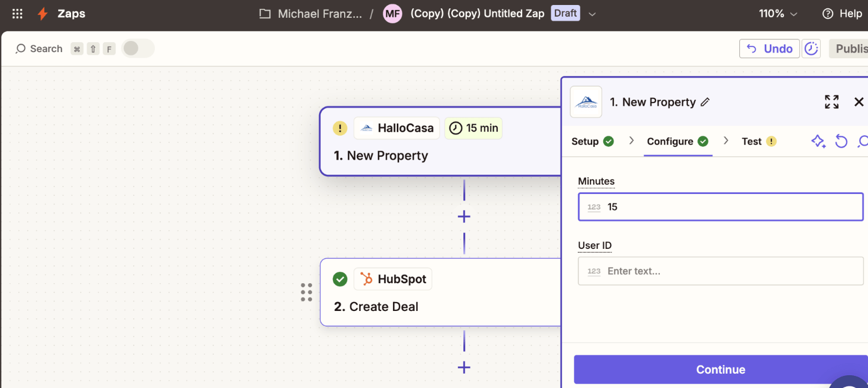Viewport: 868px width, 388px height.
Task: Focus the Minutes input field
Action: (721, 207)
